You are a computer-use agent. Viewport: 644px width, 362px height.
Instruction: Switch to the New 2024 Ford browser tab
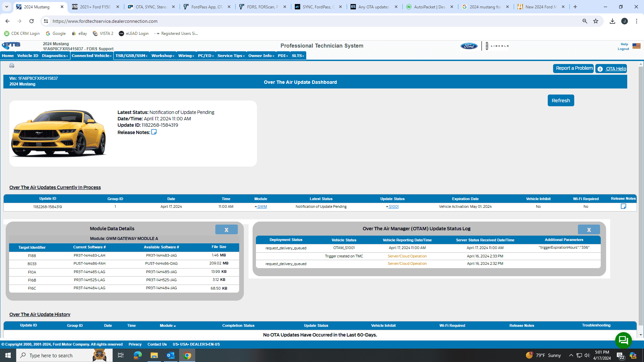541,7
